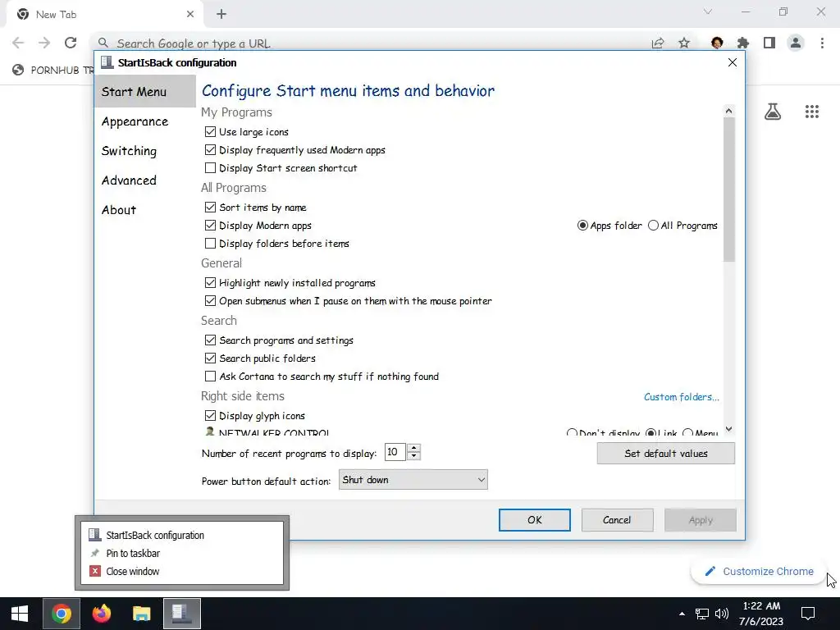Uncheck Search programs and settings
Image resolution: width=840 pixels, height=630 pixels.
(x=210, y=340)
